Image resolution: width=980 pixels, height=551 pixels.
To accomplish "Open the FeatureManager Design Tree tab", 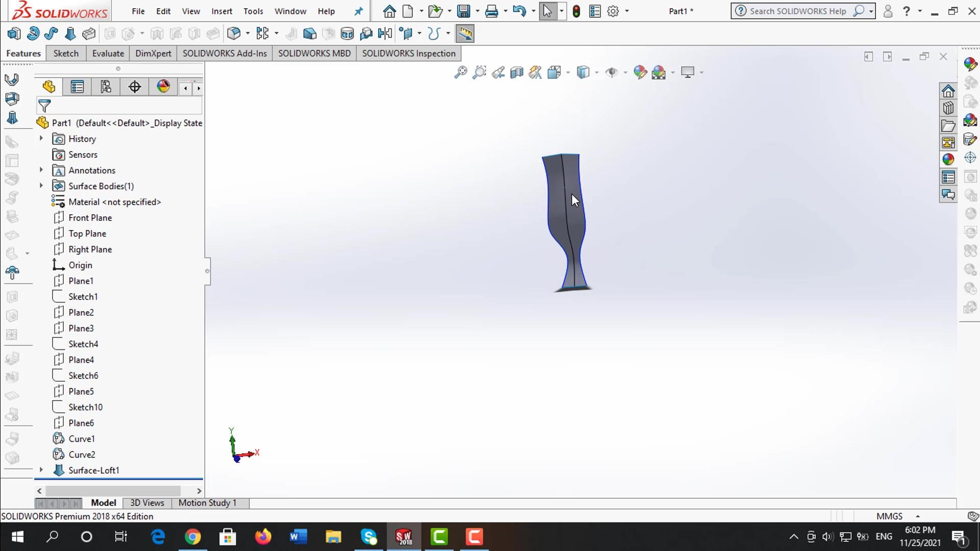I will tap(49, 87).
